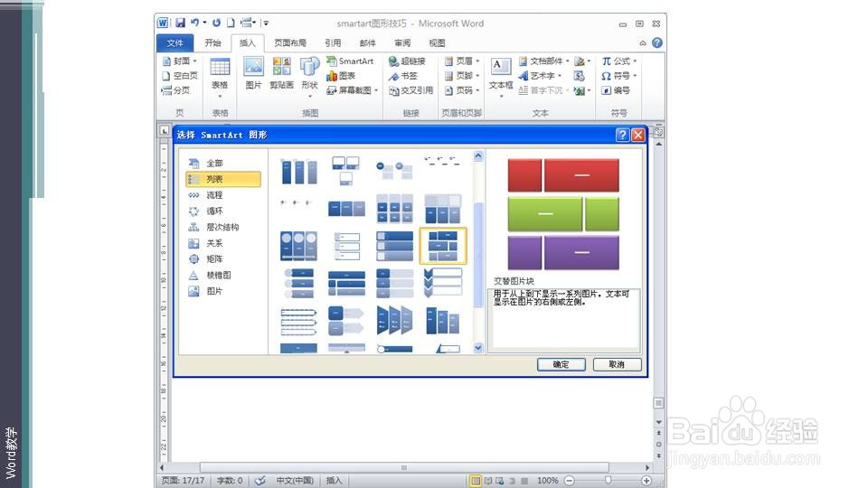Select the 流程 process category
The width and height of the screenshot is (868, 488).
223,195
